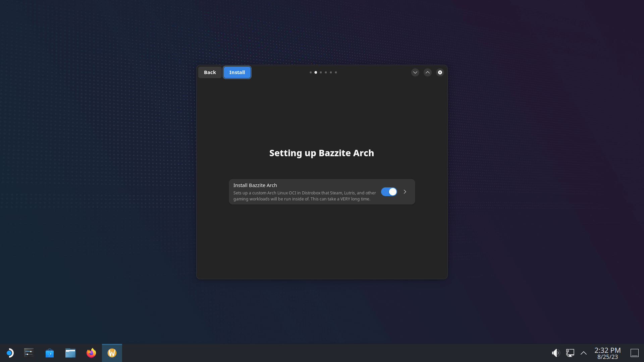The height and width of the screenshot is (362, 644).
Task: Open the Bazzite Welcome app with the W icon
Action: tap(112, 353)
